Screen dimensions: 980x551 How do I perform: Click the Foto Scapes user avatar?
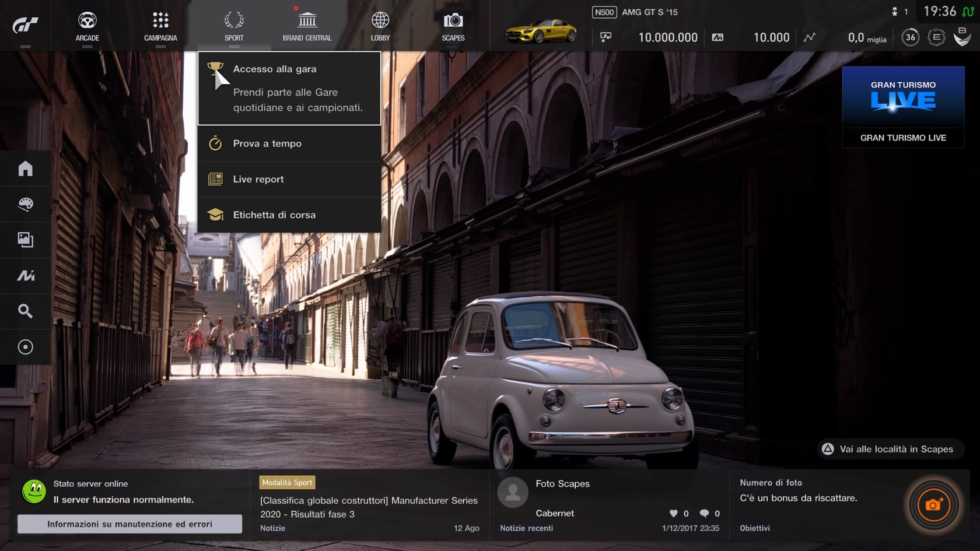513,492
